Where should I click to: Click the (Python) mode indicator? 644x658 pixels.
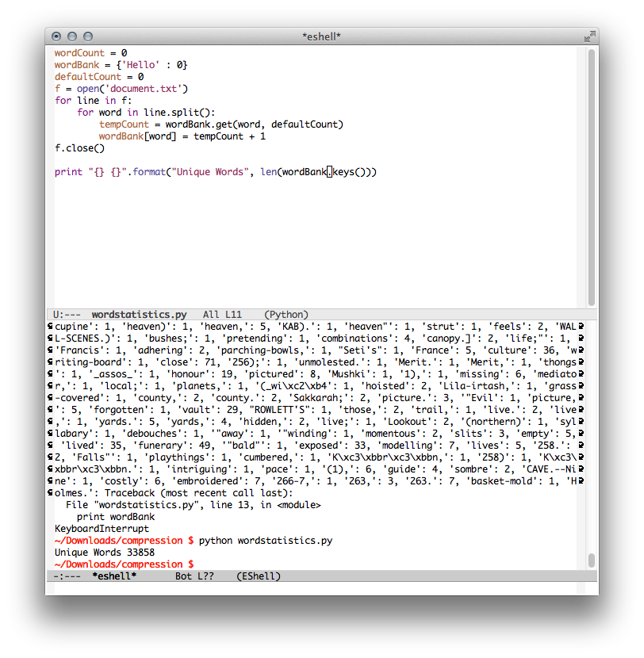286,314
